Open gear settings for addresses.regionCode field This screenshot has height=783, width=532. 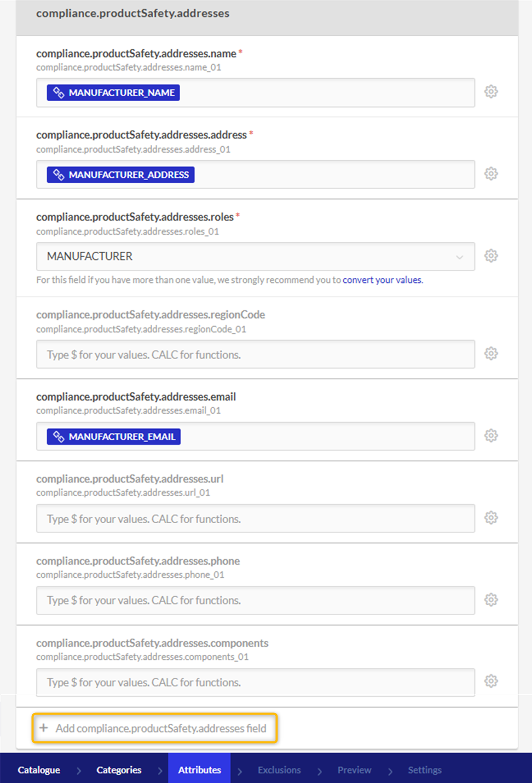pos(491,353)
